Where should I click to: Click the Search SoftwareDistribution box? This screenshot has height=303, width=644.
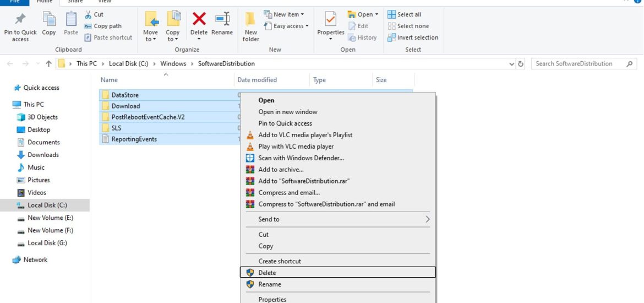click(x=584, y=64)
